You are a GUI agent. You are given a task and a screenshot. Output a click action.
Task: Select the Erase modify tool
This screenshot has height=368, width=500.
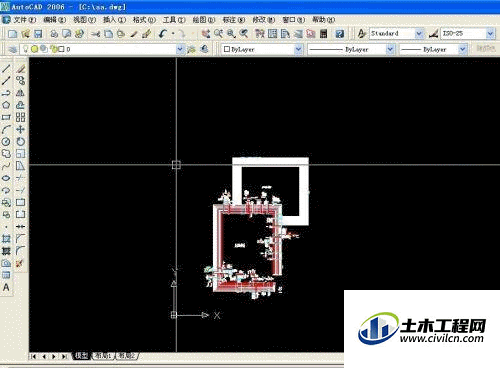pyautogui.click(x=20, y=68)
